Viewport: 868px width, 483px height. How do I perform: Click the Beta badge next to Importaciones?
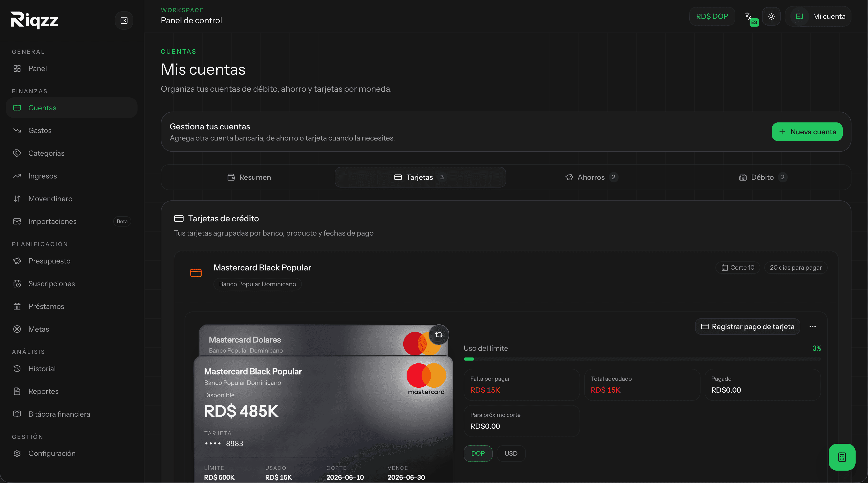click(122, 221)
